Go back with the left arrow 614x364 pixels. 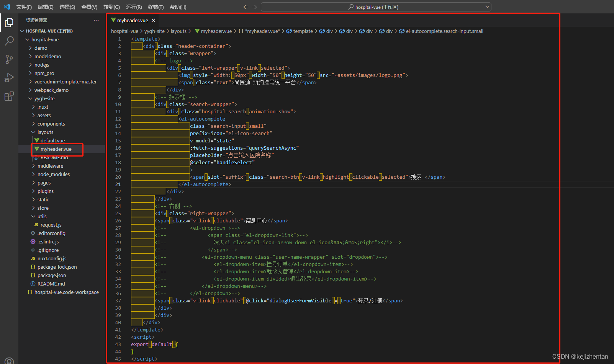tap(246, 7)
